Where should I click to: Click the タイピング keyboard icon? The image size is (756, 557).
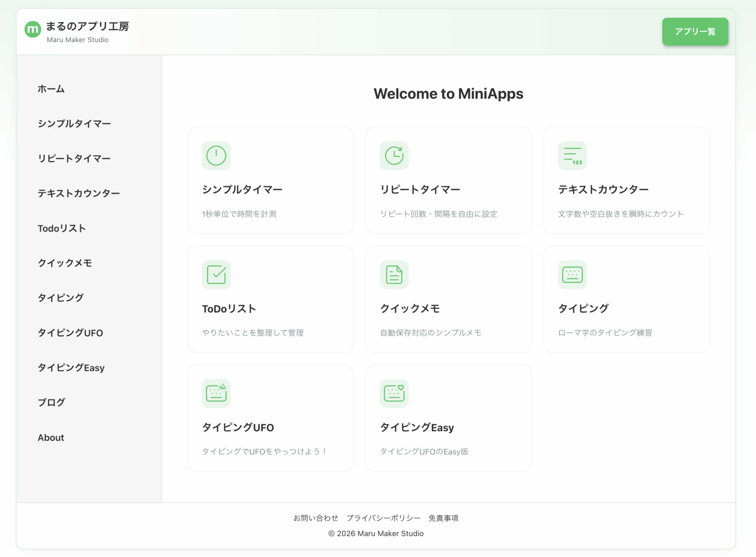573,275
